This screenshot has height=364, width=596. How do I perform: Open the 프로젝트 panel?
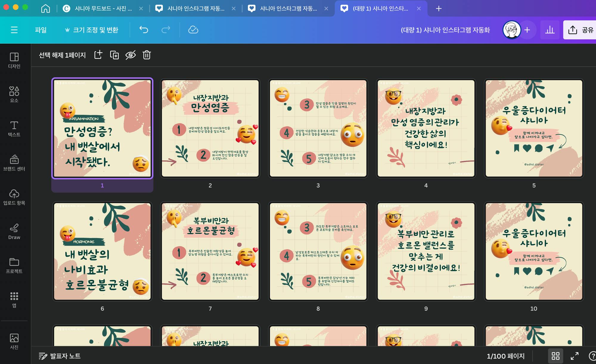point(14,265)
